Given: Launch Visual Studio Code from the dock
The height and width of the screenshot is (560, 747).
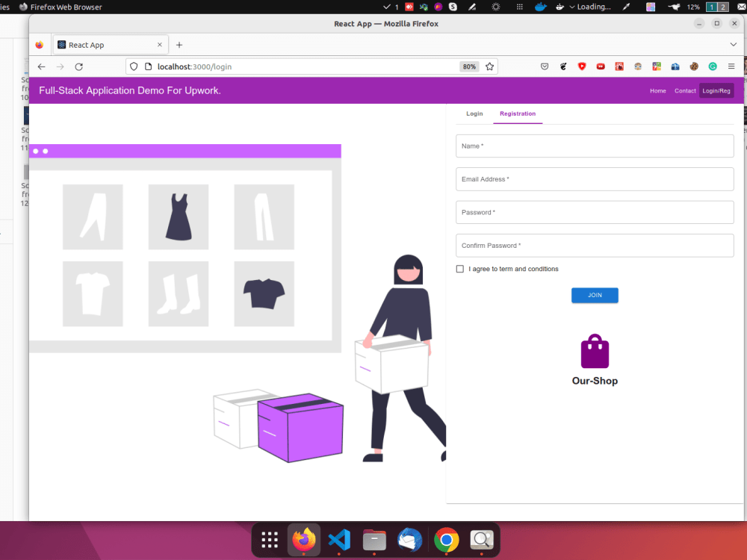Looking at the screenshot, I should pos(339,539).
